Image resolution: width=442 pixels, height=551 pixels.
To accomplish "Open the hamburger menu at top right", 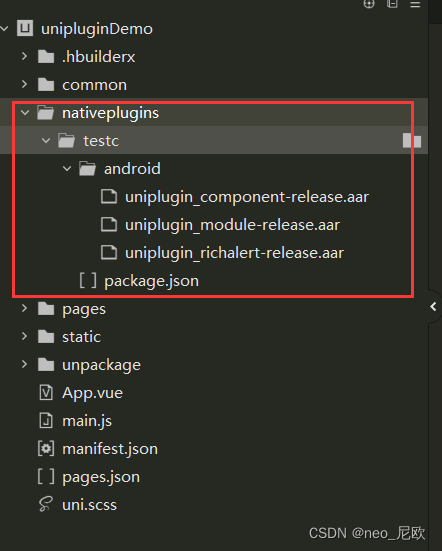I will 415,4.
